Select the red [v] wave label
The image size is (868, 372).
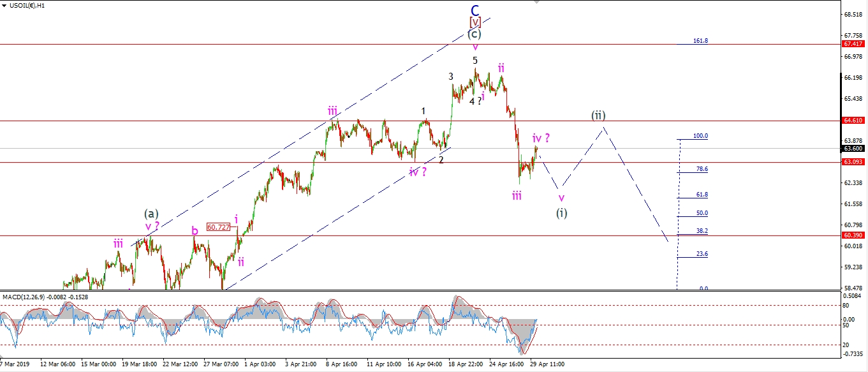[475, 22]
